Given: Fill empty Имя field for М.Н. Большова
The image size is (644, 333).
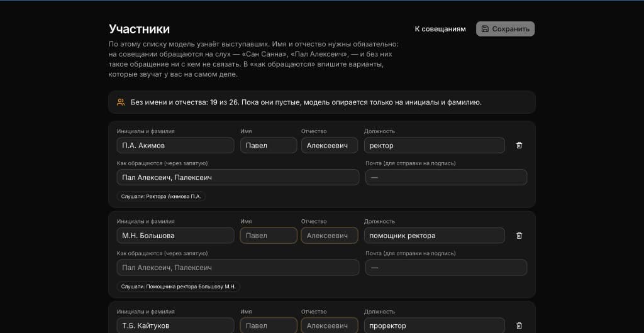Looking at the screenshot, I should pos(269,236).
